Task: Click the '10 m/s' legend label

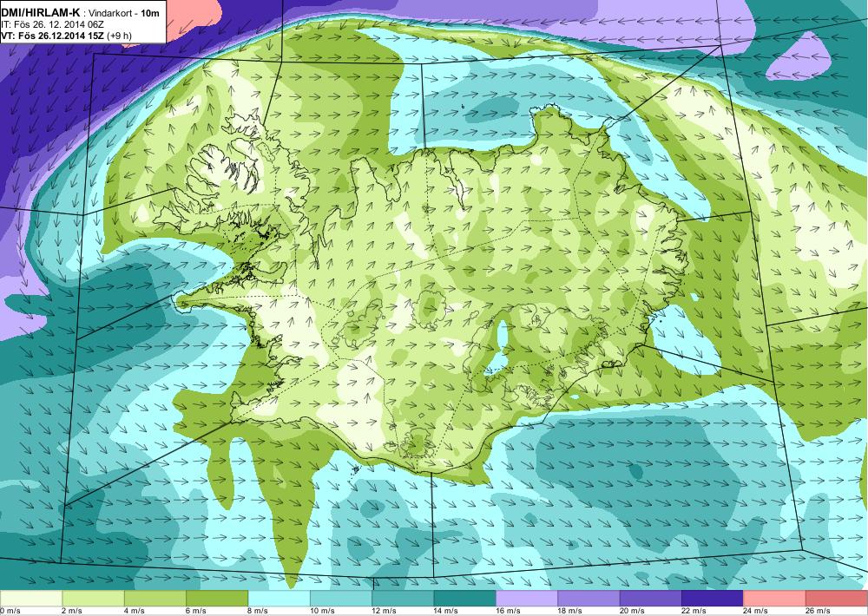Action: click(x=323, y=611)
